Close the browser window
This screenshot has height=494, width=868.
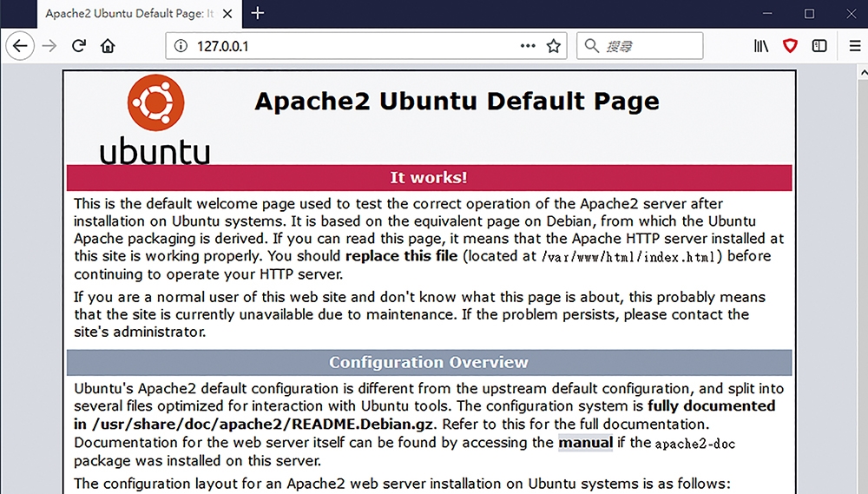tap(852, 13)
